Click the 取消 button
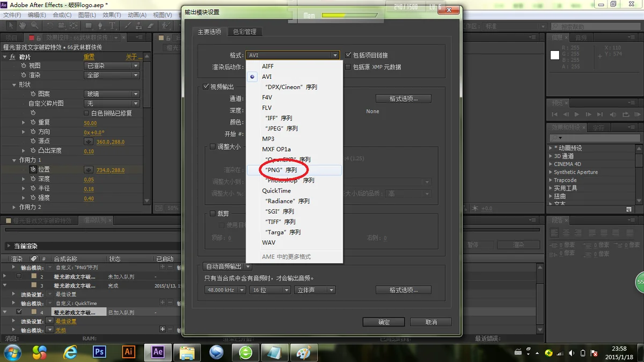 tap(431, 322)
